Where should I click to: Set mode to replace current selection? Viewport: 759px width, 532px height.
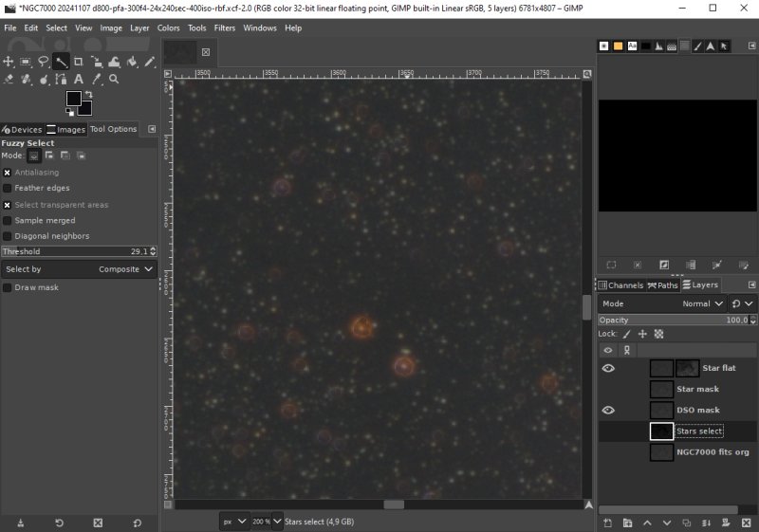point(33,156)
